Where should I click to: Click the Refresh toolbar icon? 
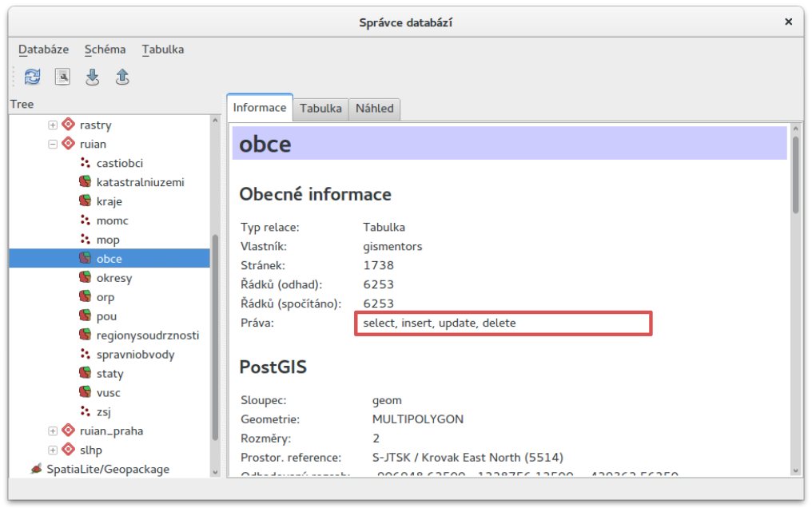point(32,77)
